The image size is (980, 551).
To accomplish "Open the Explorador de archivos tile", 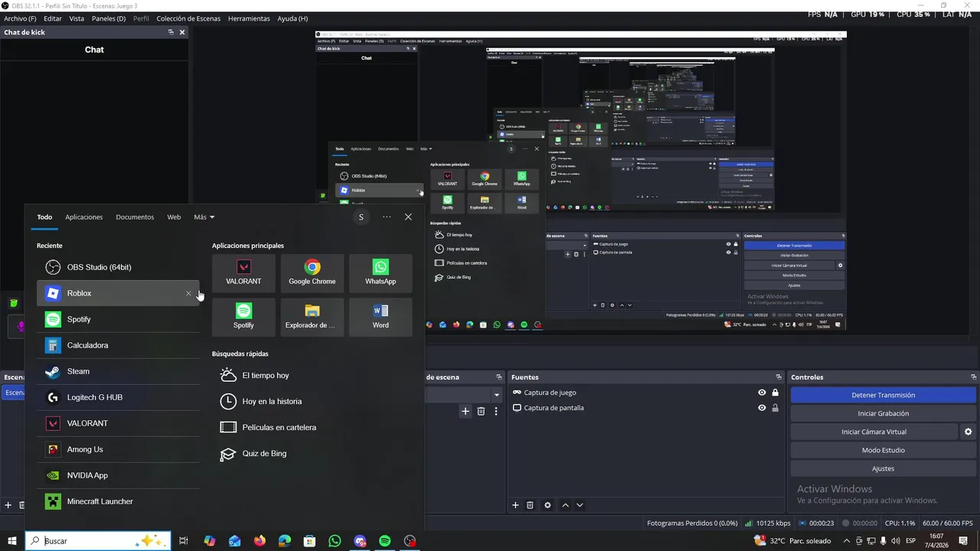I will pyautogui.click(x=312, y=317).
